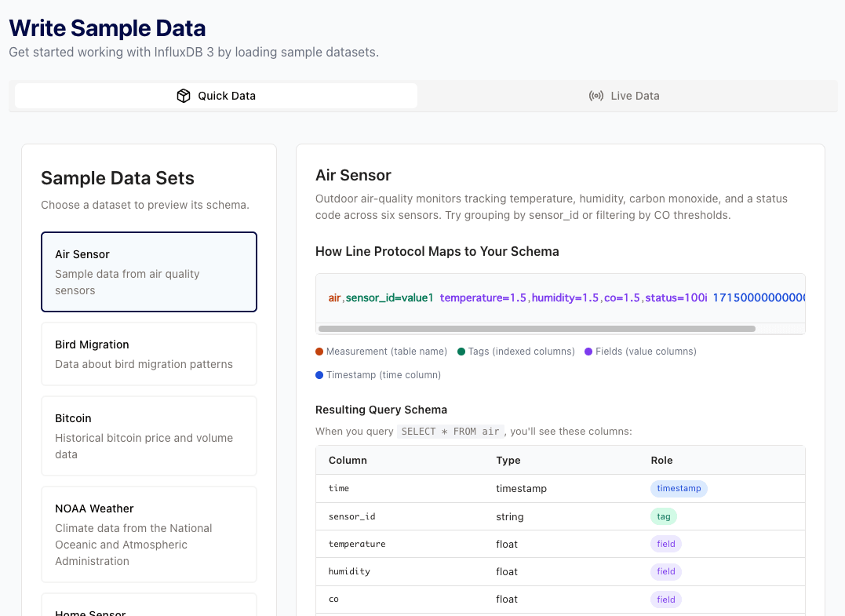Click the 'Column' table header
The height and width of the screenshot is (616, 845).
[x=348, y=461]
